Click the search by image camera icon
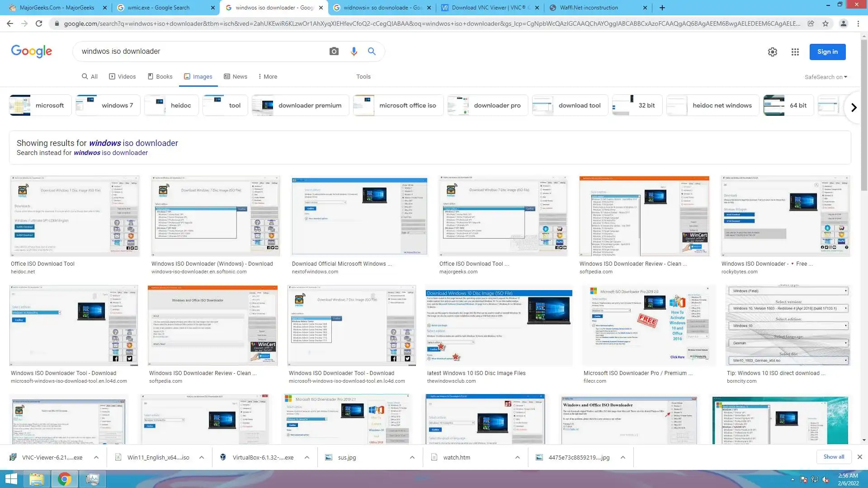The height and width of the screenshot is (488, 868). (x=334, y=52)
